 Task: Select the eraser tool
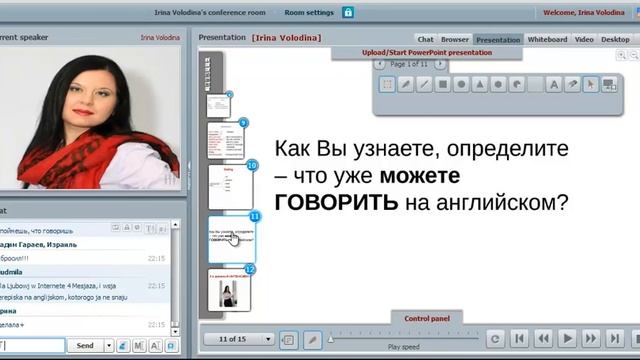pyautogui.click(x=572, y=84)
